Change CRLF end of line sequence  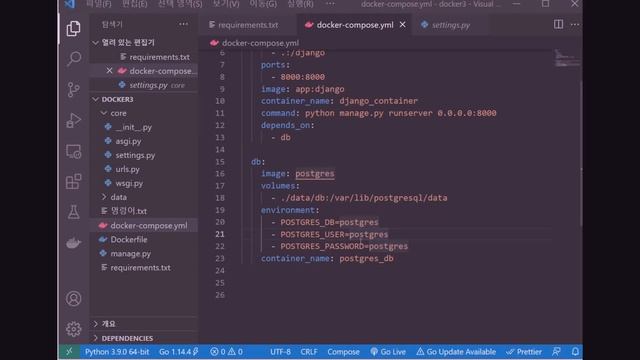point(309,351)
